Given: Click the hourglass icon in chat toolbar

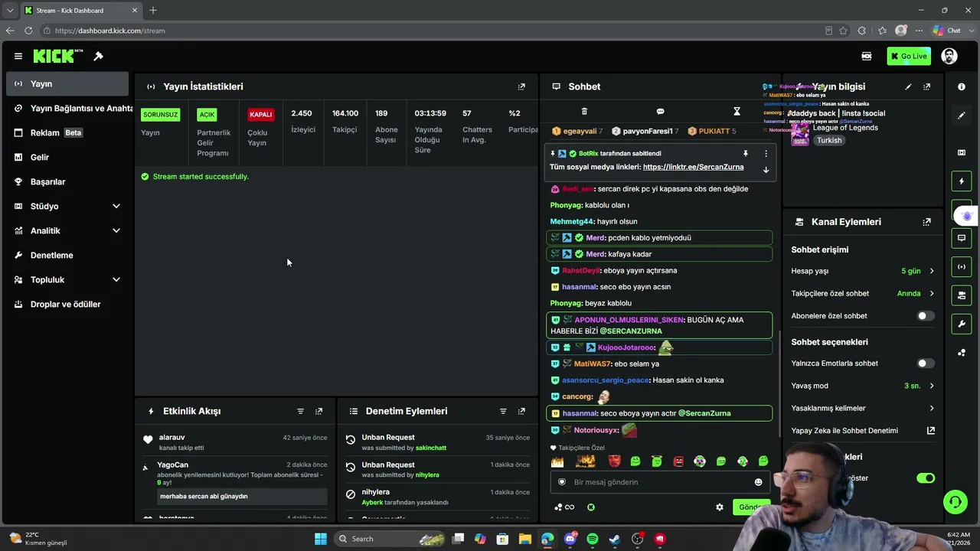Looking at the screenshot, I should [737, 111].
